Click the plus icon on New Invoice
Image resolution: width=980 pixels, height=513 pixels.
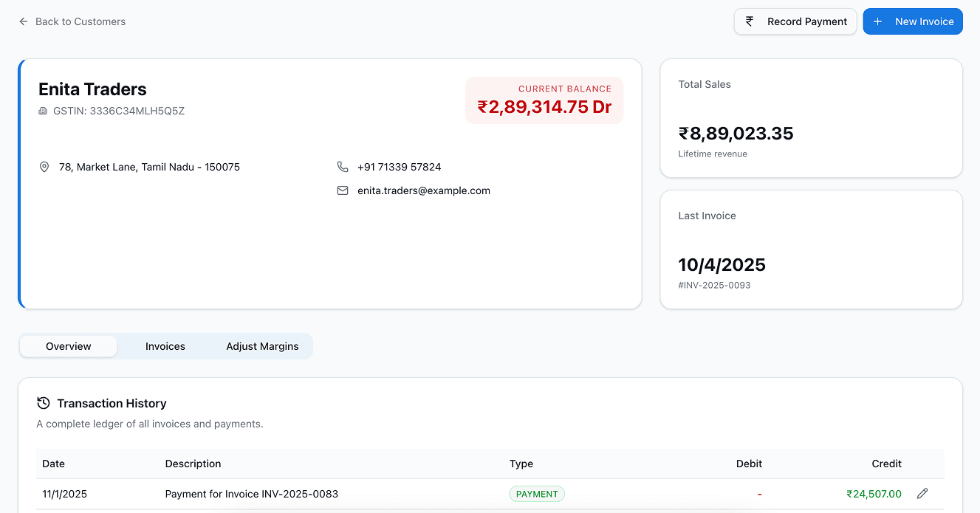[878, 21]
